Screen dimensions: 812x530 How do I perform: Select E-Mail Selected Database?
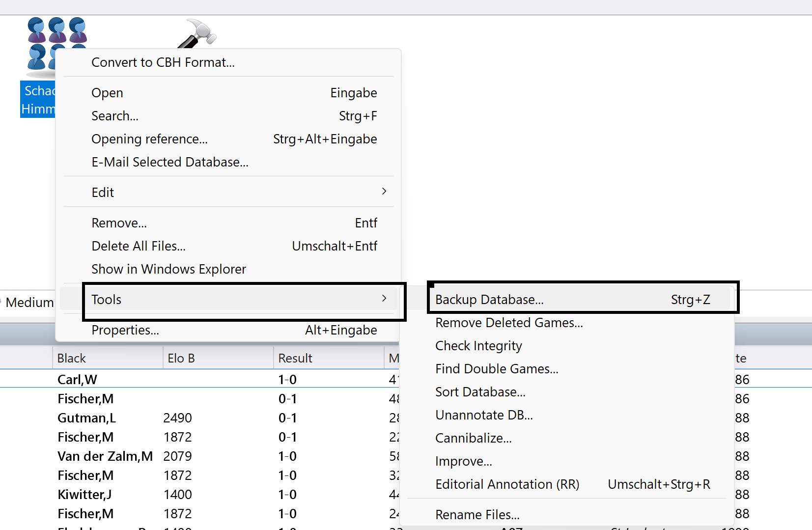tap(170, 162)
